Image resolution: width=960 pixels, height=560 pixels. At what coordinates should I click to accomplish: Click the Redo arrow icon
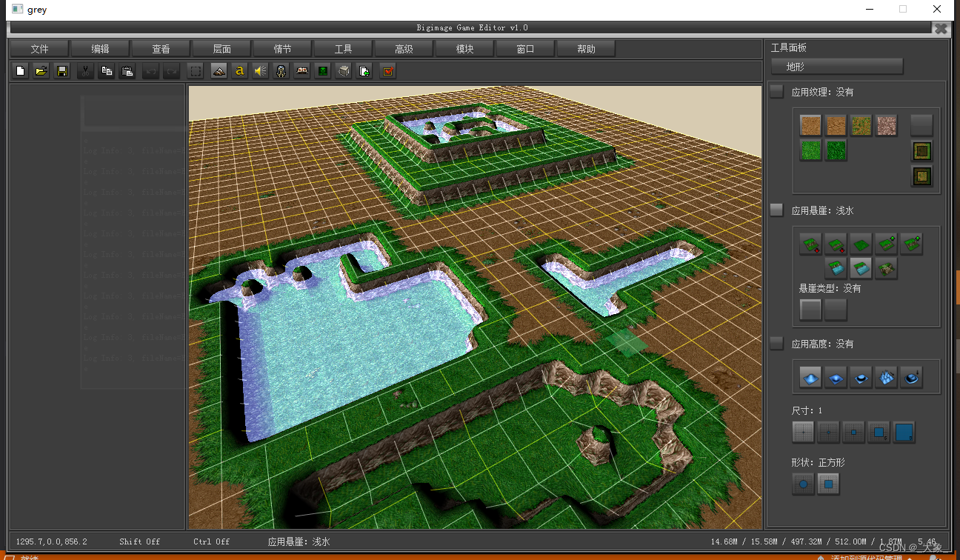[x=171, y=71]
